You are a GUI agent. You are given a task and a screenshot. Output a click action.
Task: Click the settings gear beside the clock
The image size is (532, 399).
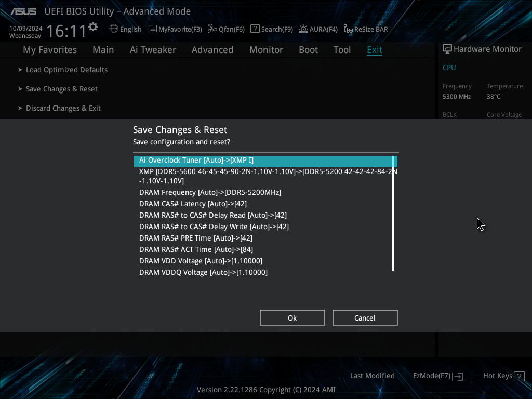pos(93,27)
